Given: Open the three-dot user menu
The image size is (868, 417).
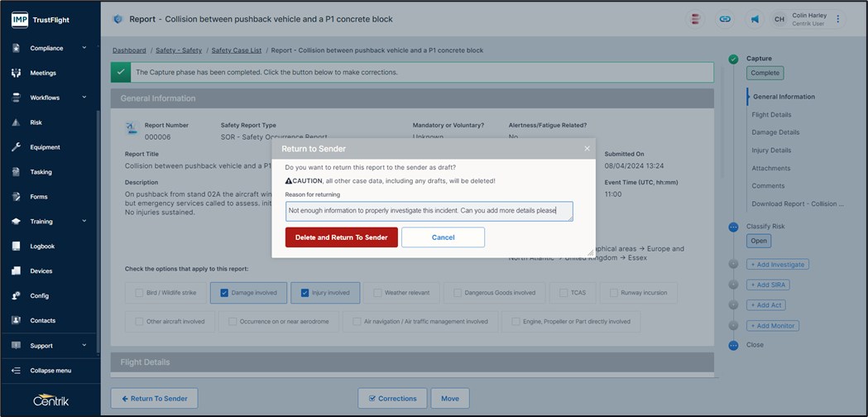Looking at the screenshot, I should (837, 19).
